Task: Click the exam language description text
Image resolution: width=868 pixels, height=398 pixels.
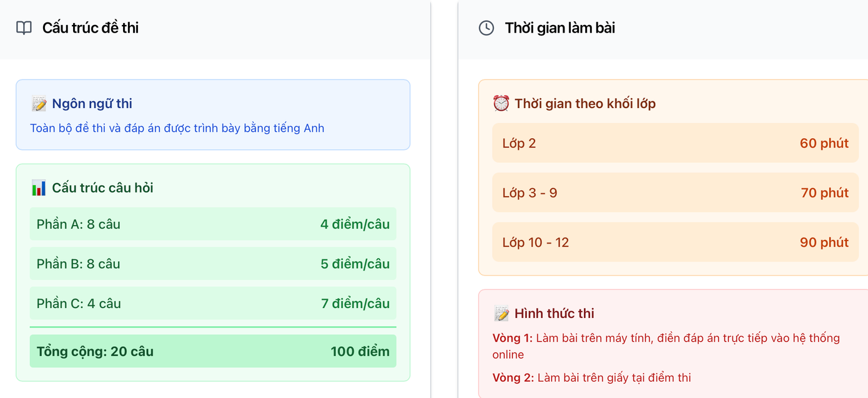Action: pos(177,128)
